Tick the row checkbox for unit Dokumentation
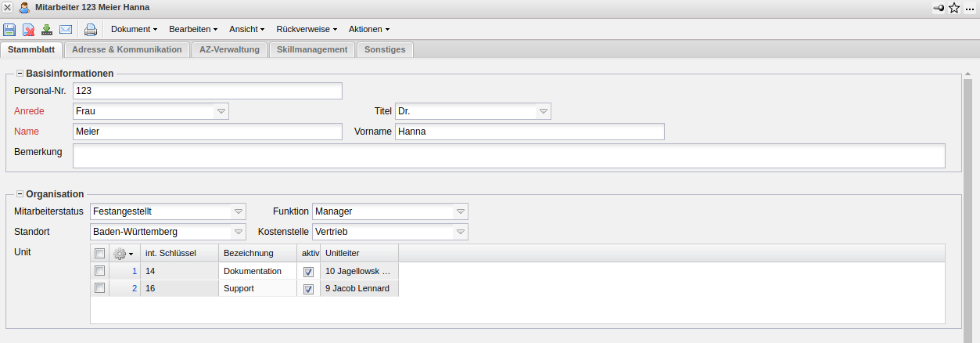Viewport: 980px width, 343px height. (99, 271)
